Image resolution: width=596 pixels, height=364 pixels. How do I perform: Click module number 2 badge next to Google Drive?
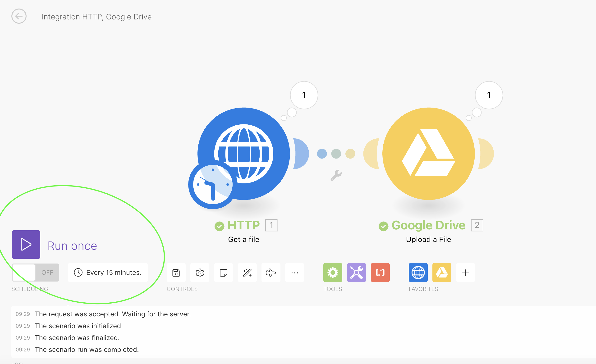coord(477,225)
